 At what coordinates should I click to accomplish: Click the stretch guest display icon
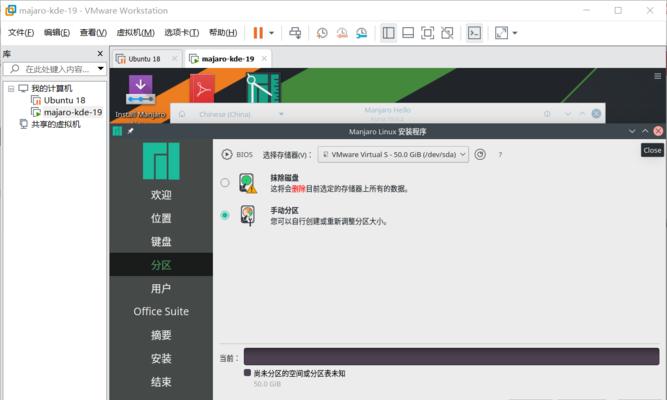(x=501, y=33)
